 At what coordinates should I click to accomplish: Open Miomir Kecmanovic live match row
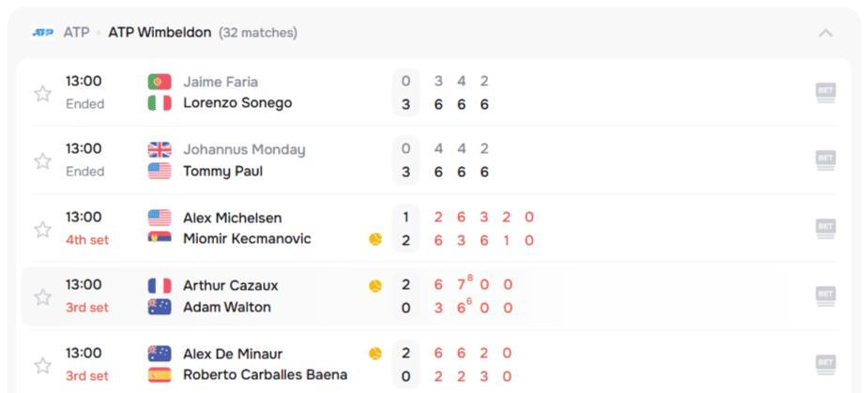(247, 239)
